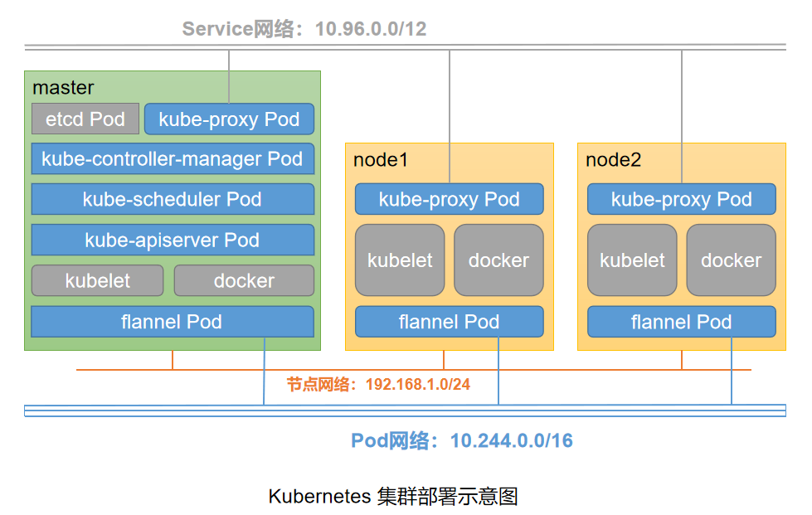Click the etcd Pod box in master
Screen dimensions: 812x515
click(85, 119)
